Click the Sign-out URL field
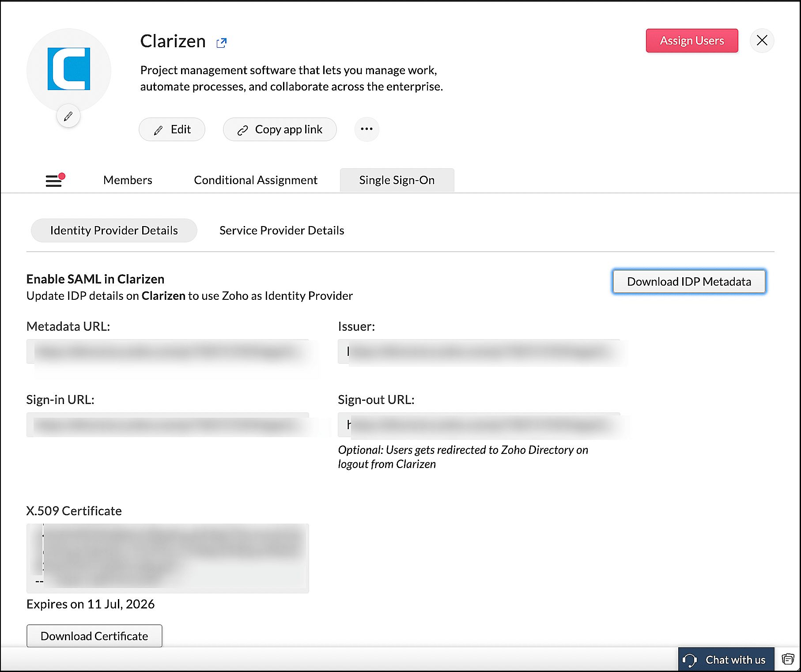This screenshot has height=672, width=801. point(479,425)
